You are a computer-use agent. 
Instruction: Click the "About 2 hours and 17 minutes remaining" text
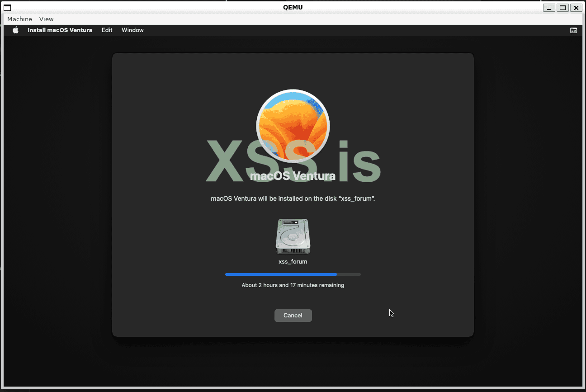click(x=293, y=285)
